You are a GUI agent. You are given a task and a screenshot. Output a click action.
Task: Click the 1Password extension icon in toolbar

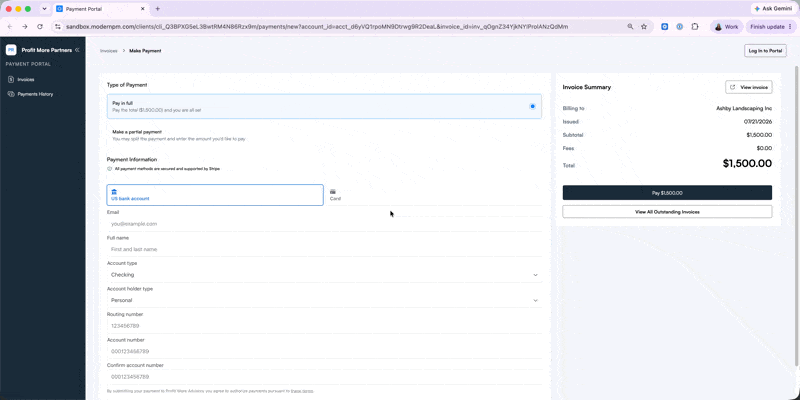pos(680,27)
